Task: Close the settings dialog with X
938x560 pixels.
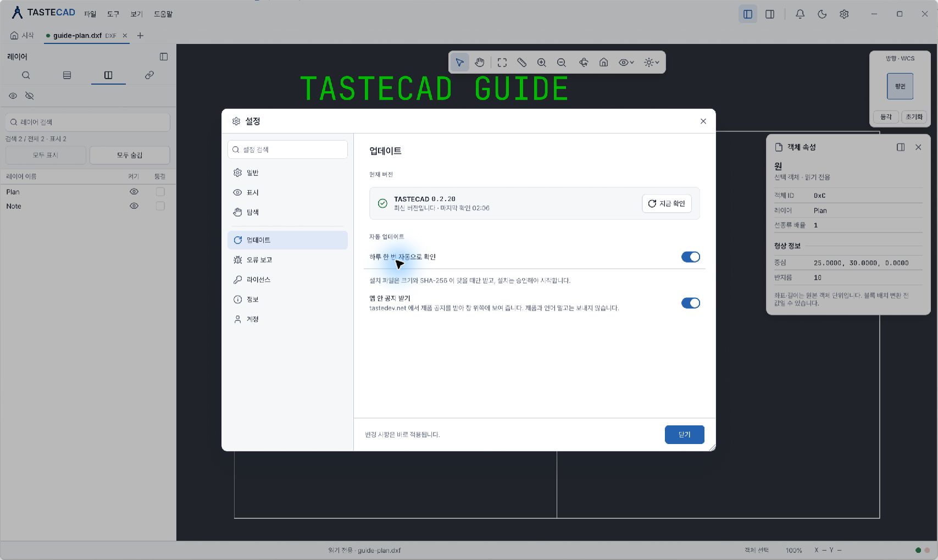Action: tap(703, 121)
